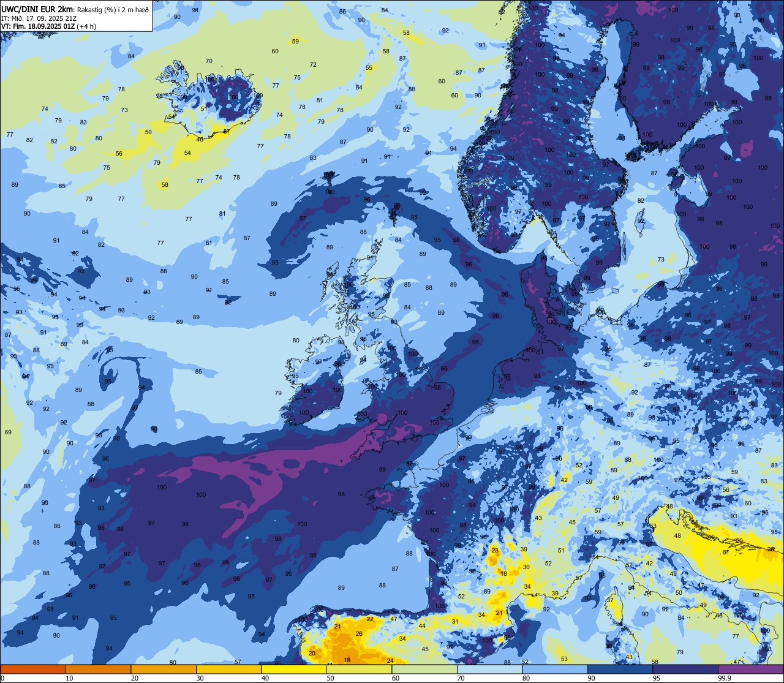Click the humidity value 61 over the Balkans
784x683 pixels.
click(x=726, y=552)
